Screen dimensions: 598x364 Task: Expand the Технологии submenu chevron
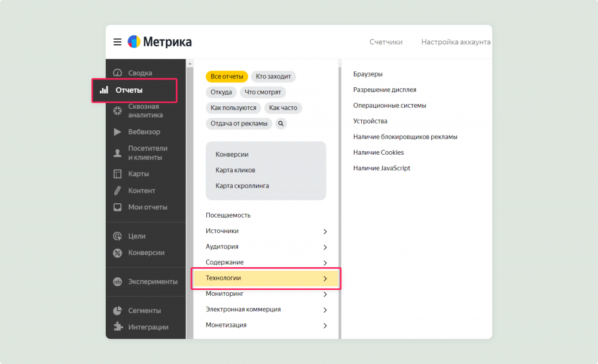coord(325,279)
